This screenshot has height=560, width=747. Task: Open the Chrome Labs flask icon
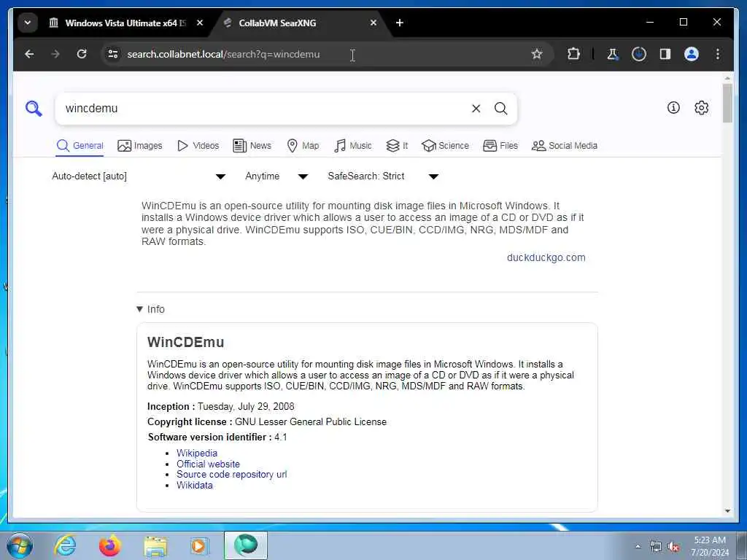tap(613, 54)
